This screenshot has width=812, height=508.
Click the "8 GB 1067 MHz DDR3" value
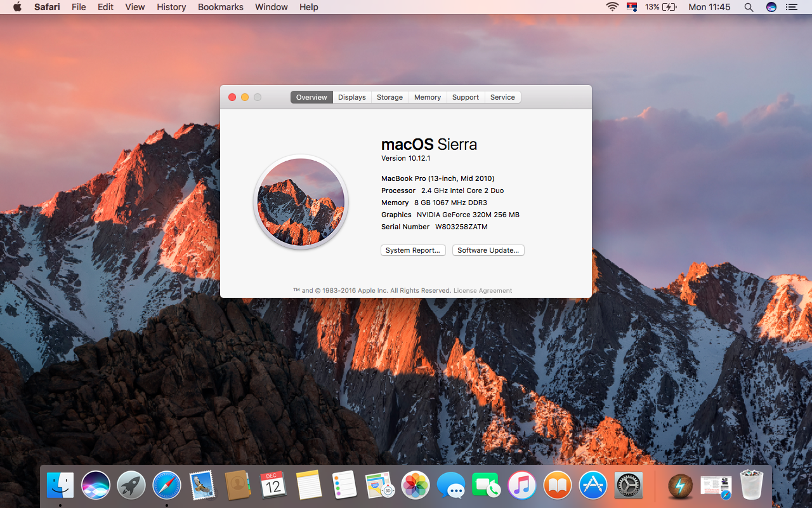click(450, 203)
